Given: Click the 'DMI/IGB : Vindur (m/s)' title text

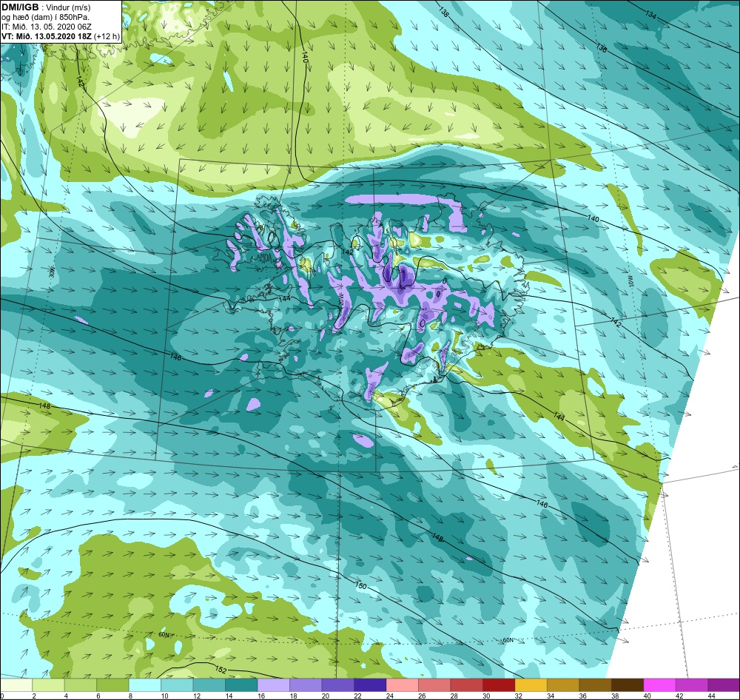Looking at the screenshot, I should pos(46,7).
